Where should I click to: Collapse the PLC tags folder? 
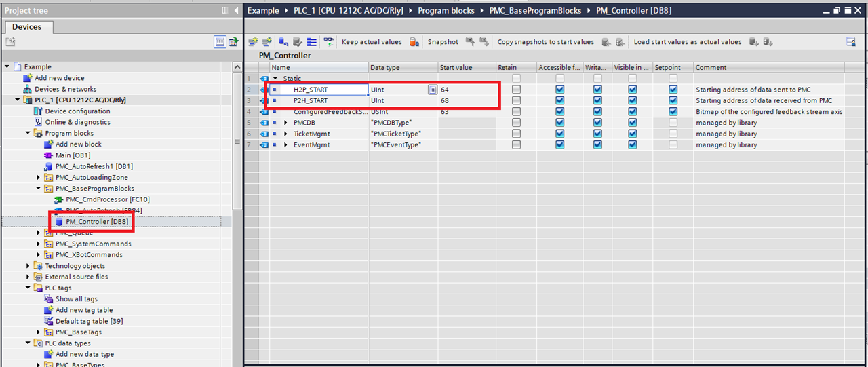point(28,288)
